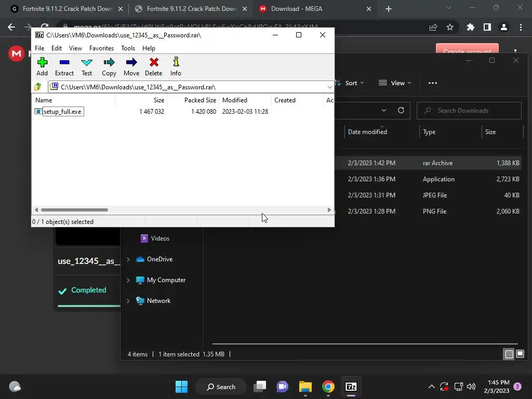Viewport: 532px width, 399px height.
Task: Expand the Network tree node
Action: tap(128, 301)
